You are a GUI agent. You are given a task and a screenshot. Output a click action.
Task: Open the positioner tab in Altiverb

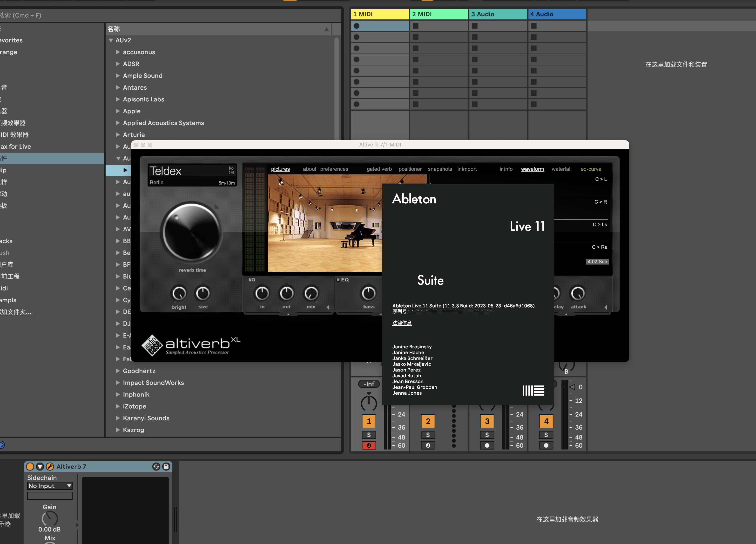coord(410,169)
